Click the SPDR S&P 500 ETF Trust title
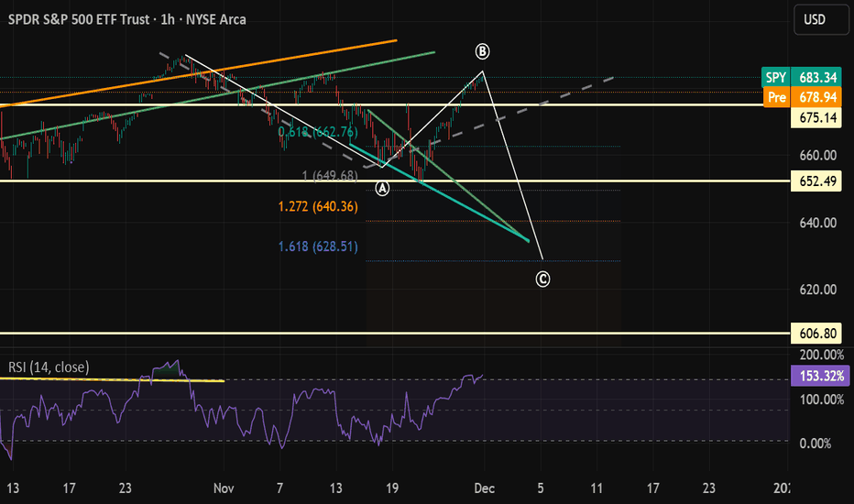The image size is (854, 504). [76, 18]
